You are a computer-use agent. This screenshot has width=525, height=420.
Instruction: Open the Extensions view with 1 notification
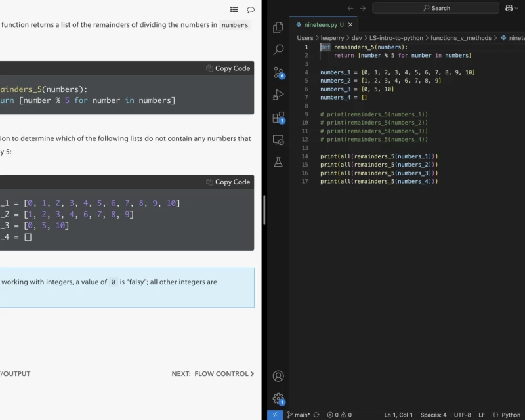278,117
